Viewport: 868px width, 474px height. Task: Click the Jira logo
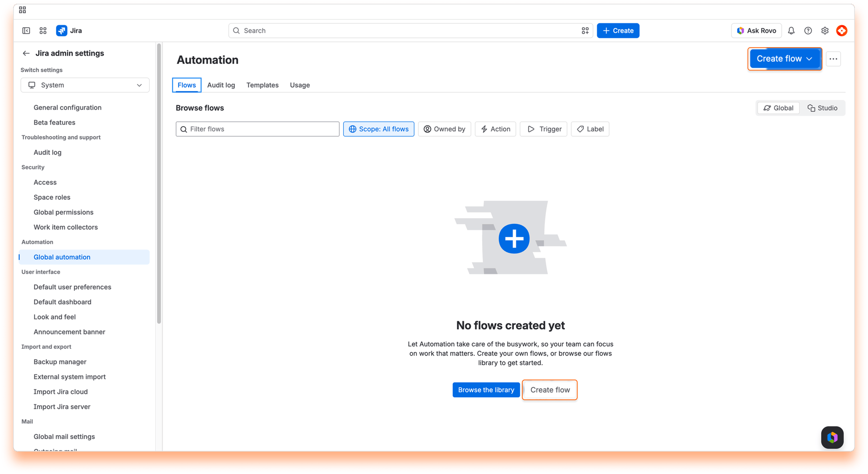click(69, 31)
